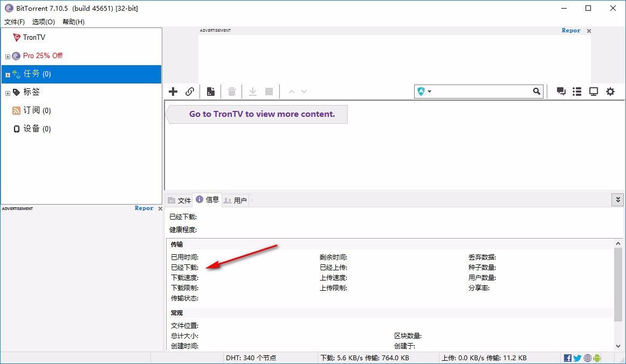Click the Remove Torrent trash icon
626x364 pixels.
(x=231, y=92)
